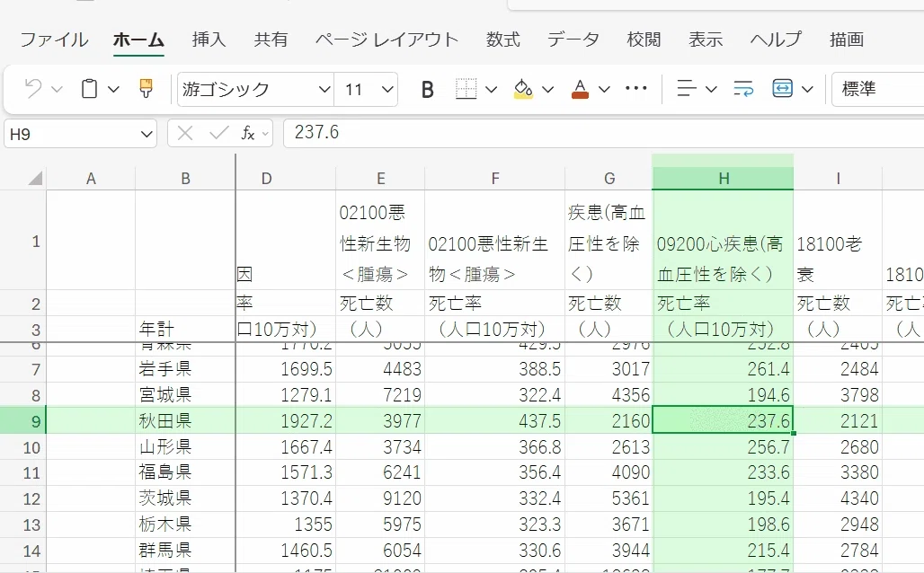Click the 年計 cell in row 3
This screenshot has width=924, height=573.
click(x=185, y=330)
